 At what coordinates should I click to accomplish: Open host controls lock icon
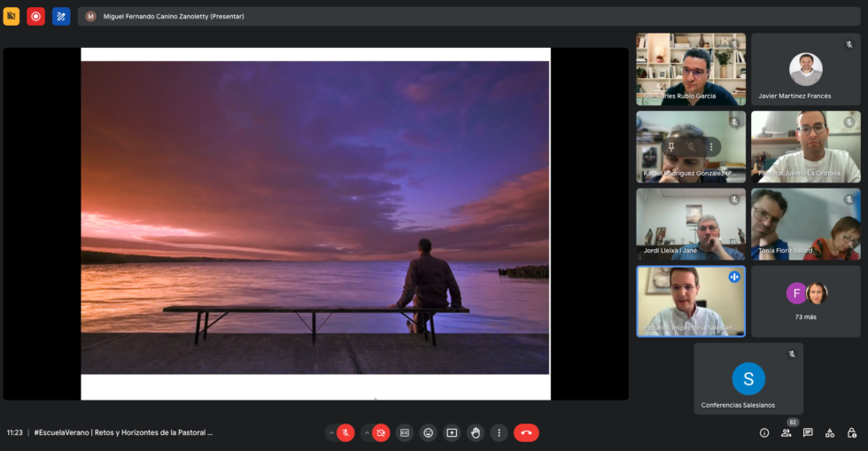tap(851, 432)
